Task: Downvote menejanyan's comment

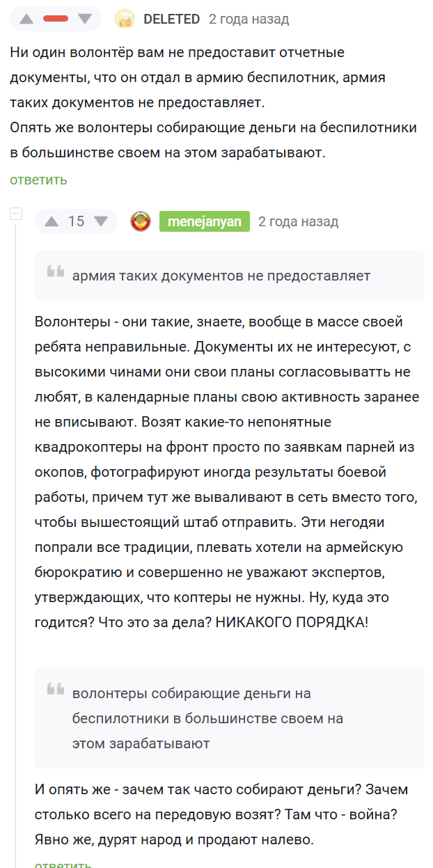Action: coord(101,221)
